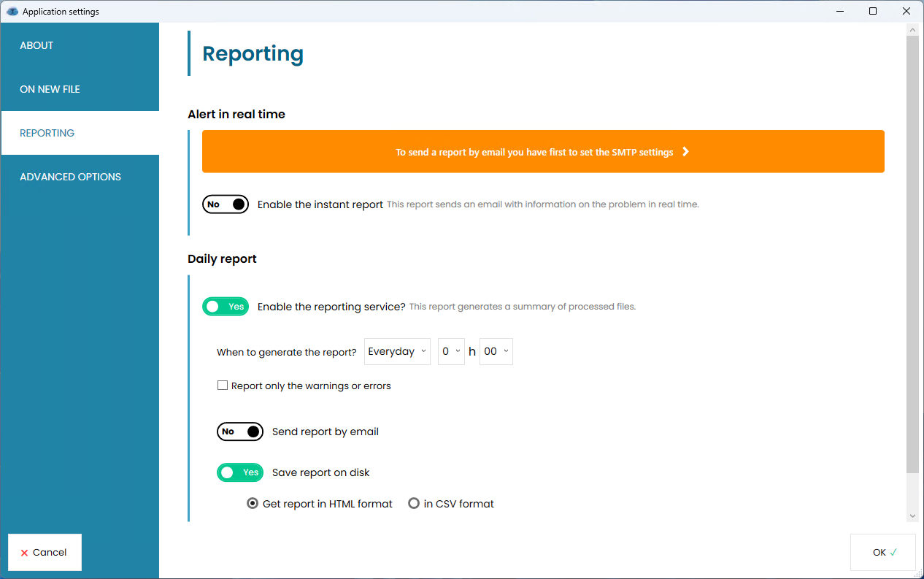Image resolution: width=924 pixels, height=579 pixels.
Task: Click the chevron arrow on the SMTP banner
Action: (x=685, y=152)
